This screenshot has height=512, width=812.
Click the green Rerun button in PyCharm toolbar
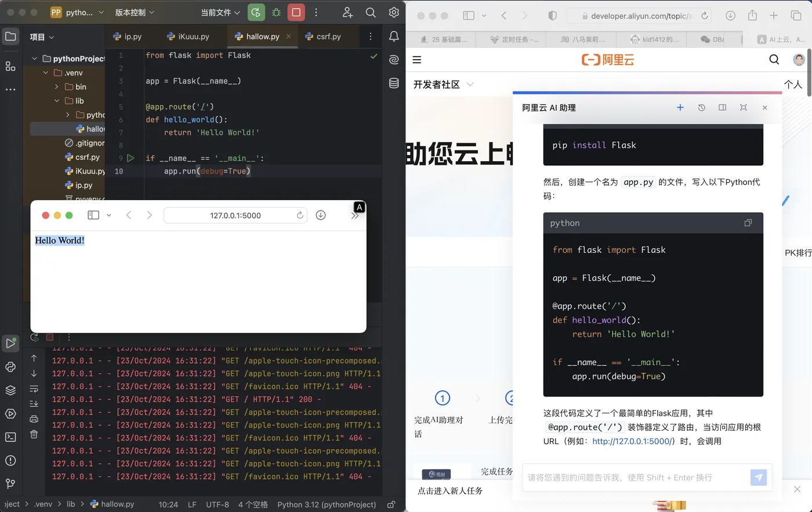pyautogui.click(x=256, y=12)
